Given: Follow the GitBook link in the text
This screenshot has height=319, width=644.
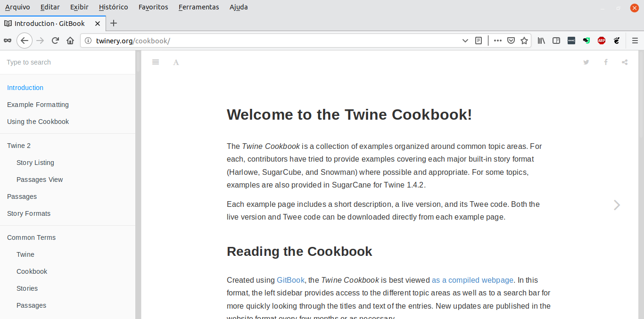Looking at the screenshot, I should point(290,280).
